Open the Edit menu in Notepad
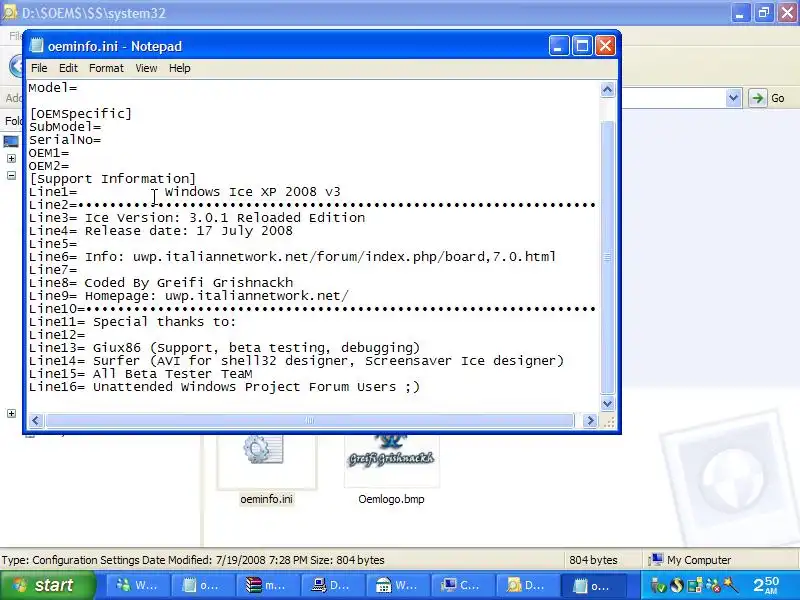800x600 pixels. point(68,68)
